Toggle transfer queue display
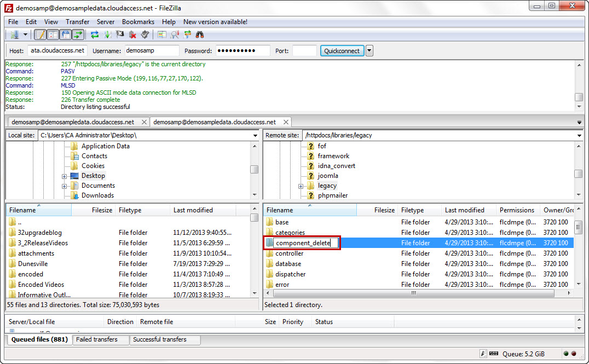This screenshot has height=364, width=589. (x=78, y=34)
